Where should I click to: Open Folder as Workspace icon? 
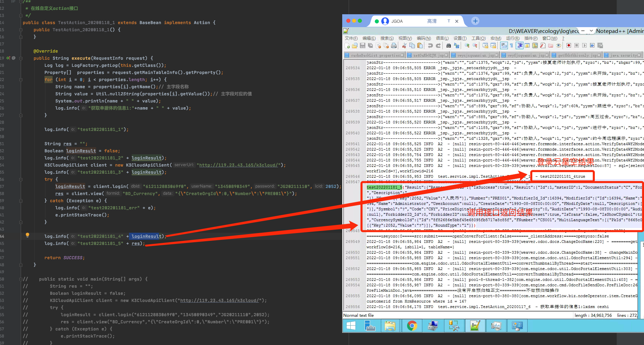pyautogui.click(x=551, y=45)
